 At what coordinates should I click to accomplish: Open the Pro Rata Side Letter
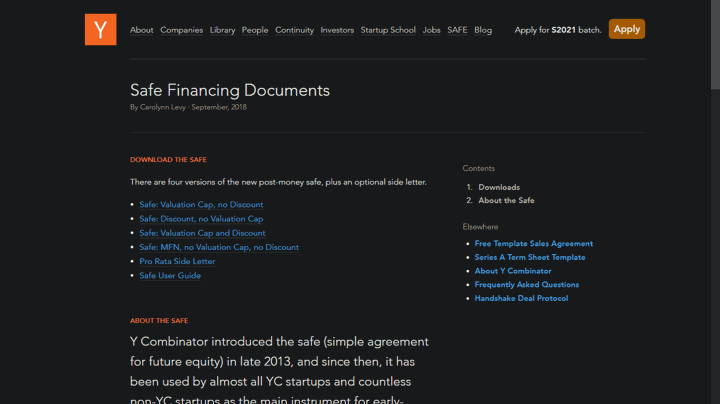177,262
